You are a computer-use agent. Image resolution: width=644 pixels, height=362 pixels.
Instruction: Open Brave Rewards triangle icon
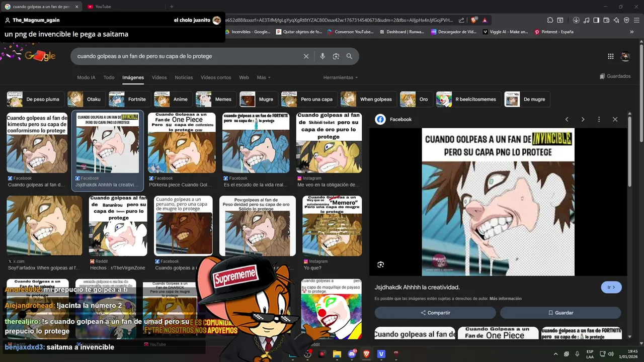(485, 20)
